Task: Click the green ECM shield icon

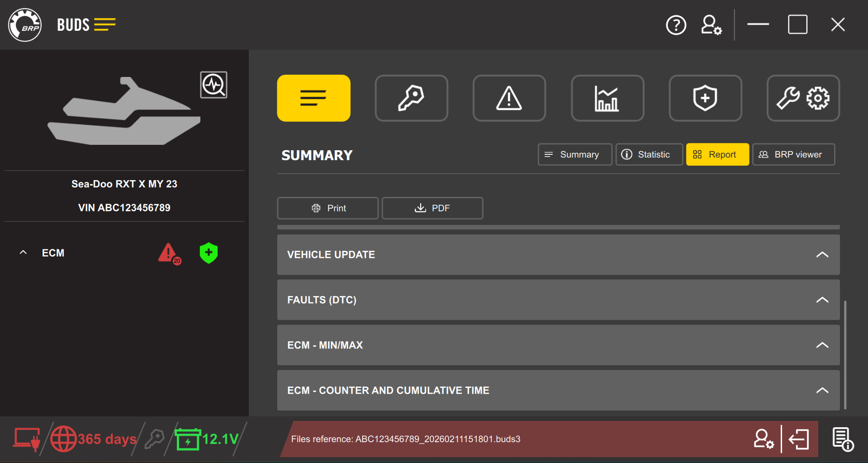Action: pos(209,253)
